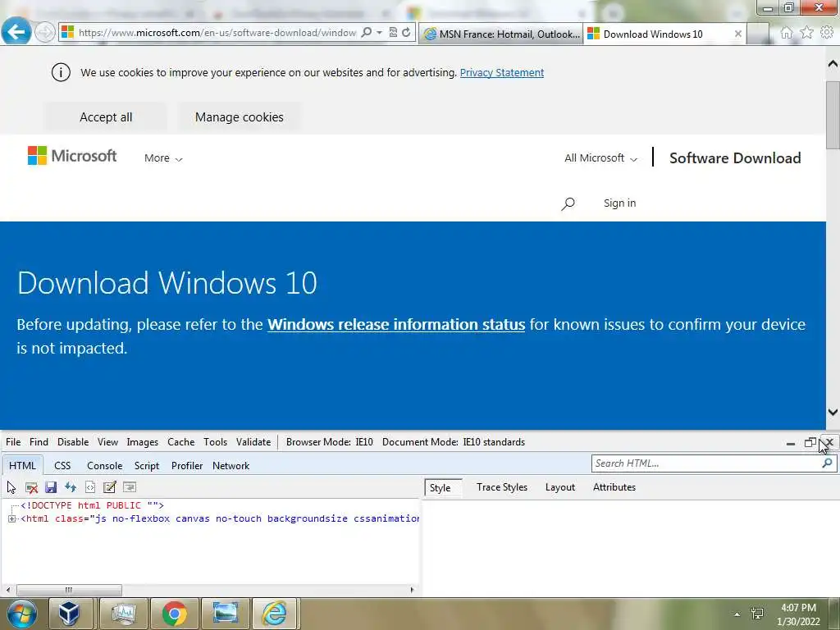Viewport: 840px width, 630px height.
Task: Select the DOCTYPE html PUBLIC line
Action: point(92,505)
